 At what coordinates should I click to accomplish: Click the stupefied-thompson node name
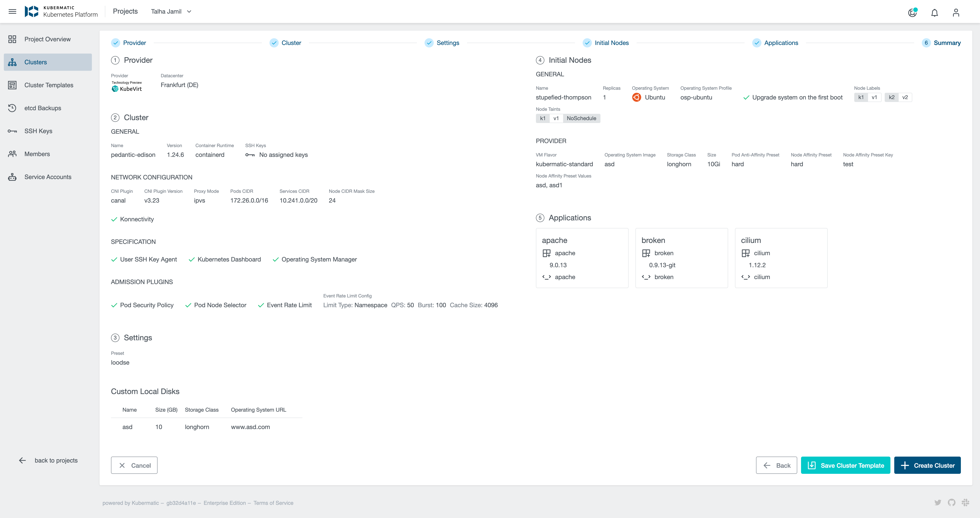(563, 97)
